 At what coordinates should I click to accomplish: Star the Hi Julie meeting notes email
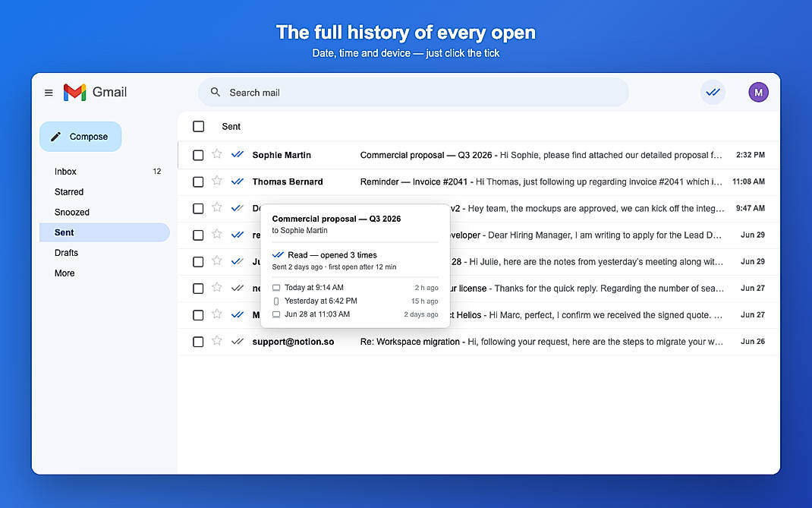[217, 260]
